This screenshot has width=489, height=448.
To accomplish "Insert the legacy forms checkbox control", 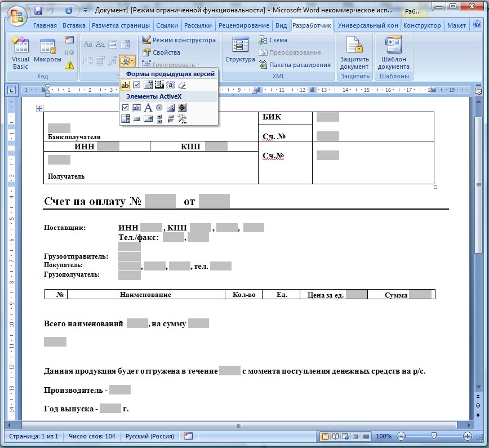I will coord(136,85).
